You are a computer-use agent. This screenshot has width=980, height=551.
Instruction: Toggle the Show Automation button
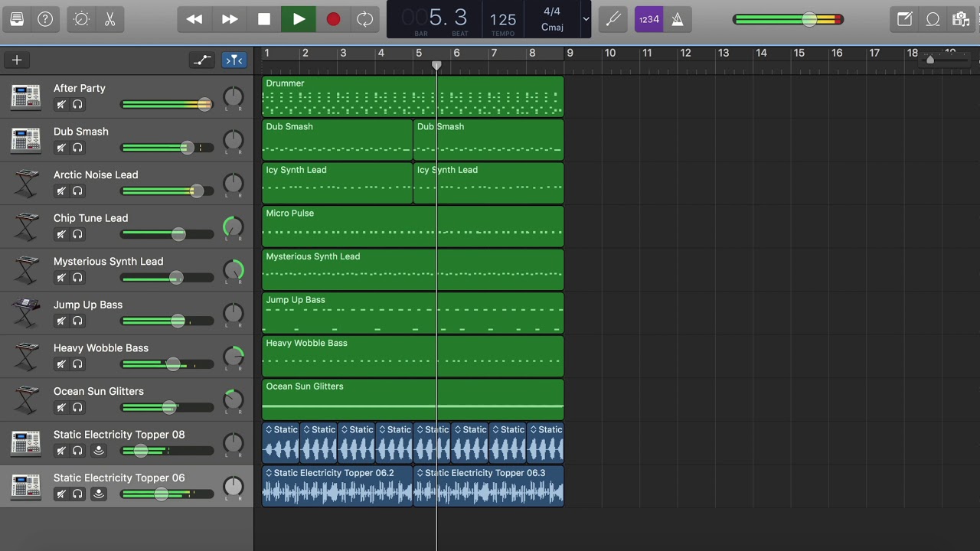pos(202,60)
